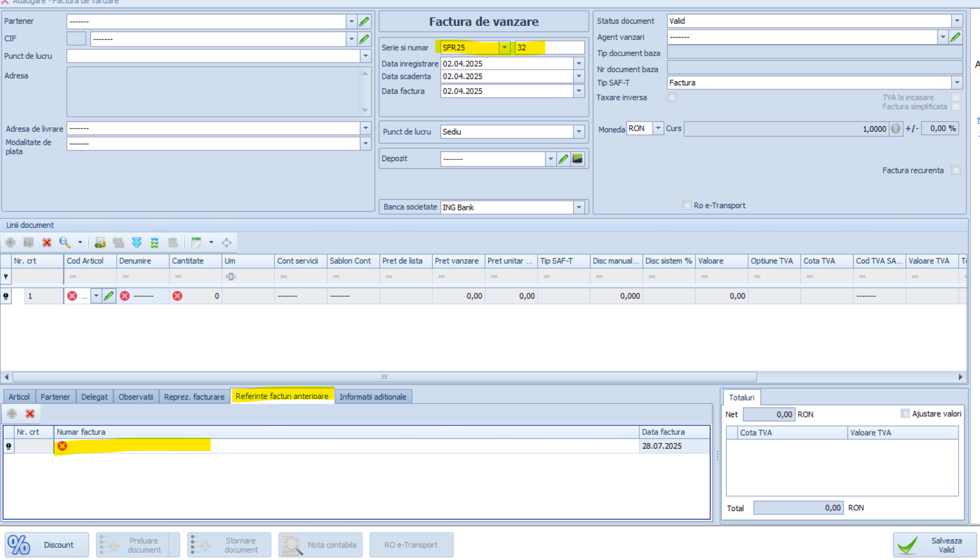980x560 pixels.
Task: Enable the Taxare inversa checkbox
Action: 672,97
